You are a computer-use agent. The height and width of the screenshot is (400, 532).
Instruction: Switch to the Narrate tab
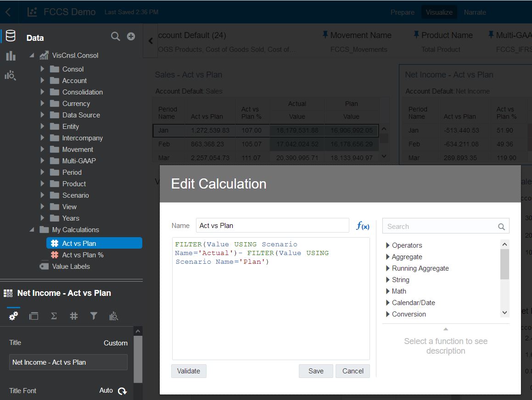(475, 12)
